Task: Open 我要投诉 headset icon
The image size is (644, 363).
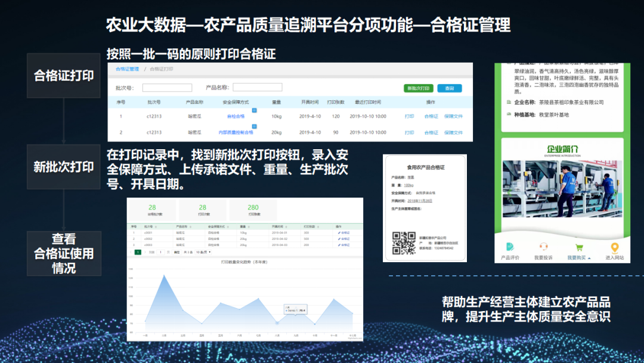Action: pos(544,247)
